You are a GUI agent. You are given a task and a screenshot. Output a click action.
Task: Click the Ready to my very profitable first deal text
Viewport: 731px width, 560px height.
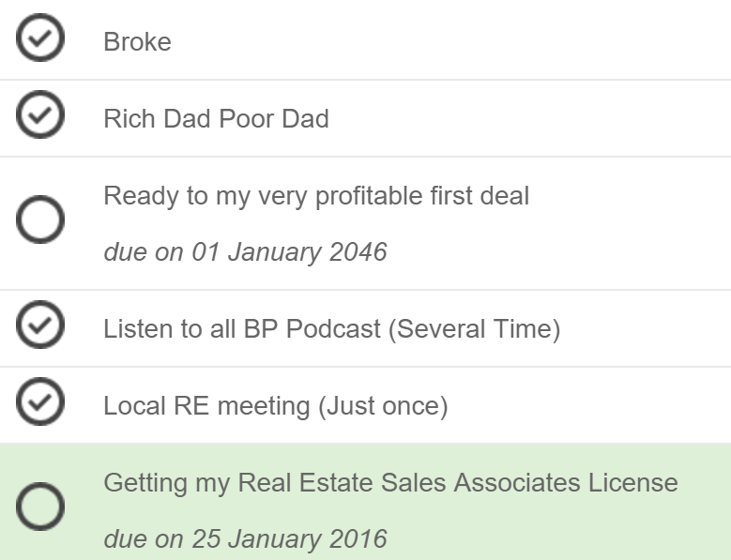[315, 196]
